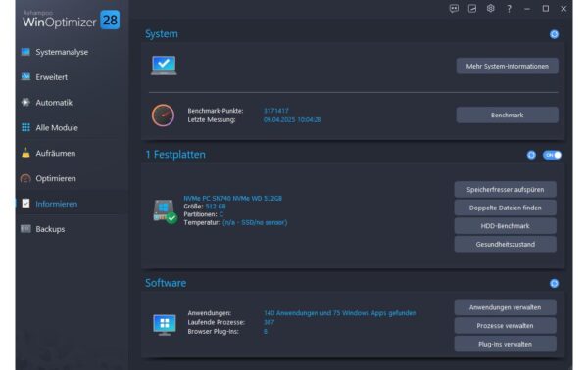Open Mehr System-Informationen
The image size is (588, 370).
click(x=507, y=66)
